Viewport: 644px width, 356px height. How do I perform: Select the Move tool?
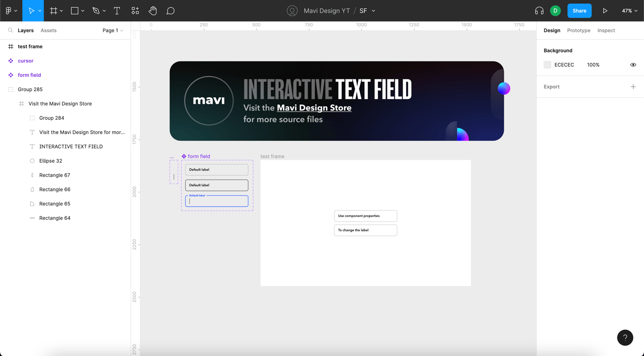tap(31, 11)
